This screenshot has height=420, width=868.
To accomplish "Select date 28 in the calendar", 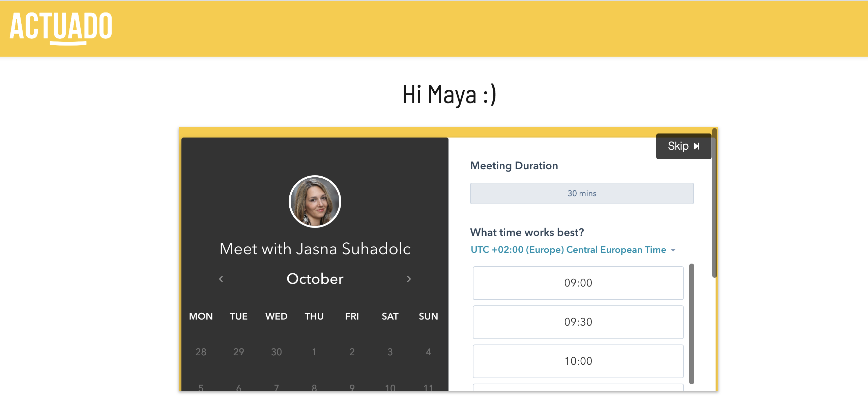I will coord(201,352).
